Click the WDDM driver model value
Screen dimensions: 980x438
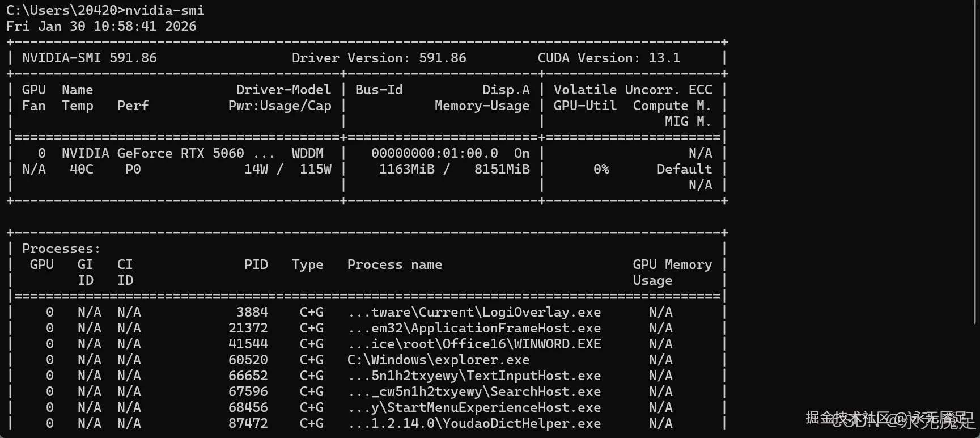pyautogui.click(x=308, y=153)
